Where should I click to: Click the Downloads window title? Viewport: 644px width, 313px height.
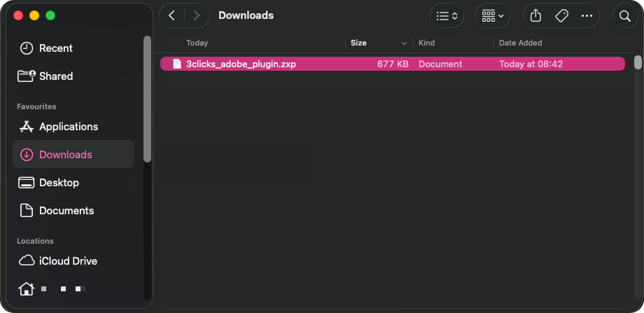point(246,15)
